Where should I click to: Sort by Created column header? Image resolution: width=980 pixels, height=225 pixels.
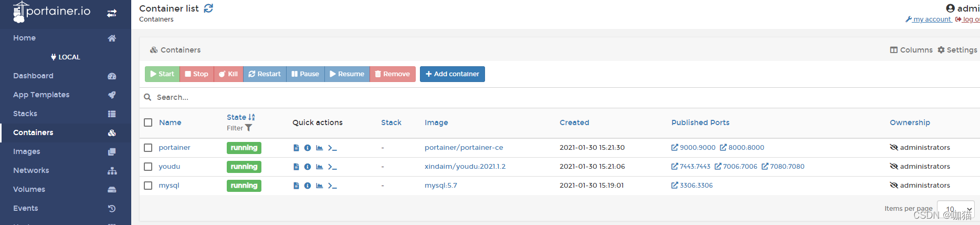(x=574, y=122)
